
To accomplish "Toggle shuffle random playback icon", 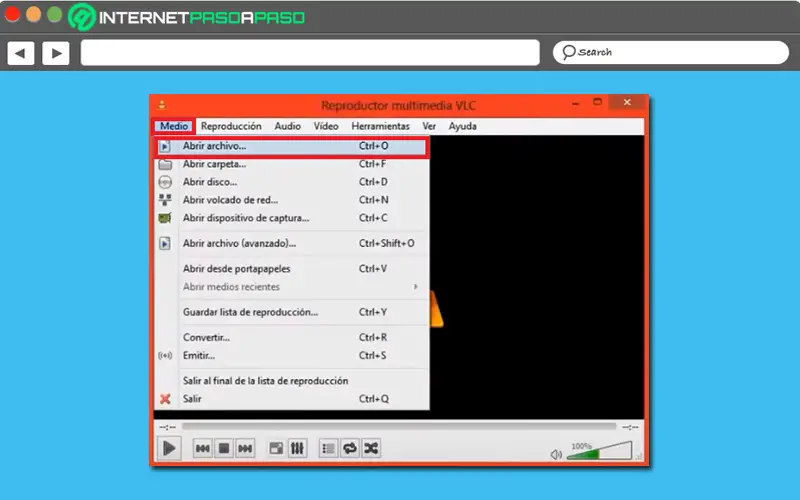I will point(371,448).
